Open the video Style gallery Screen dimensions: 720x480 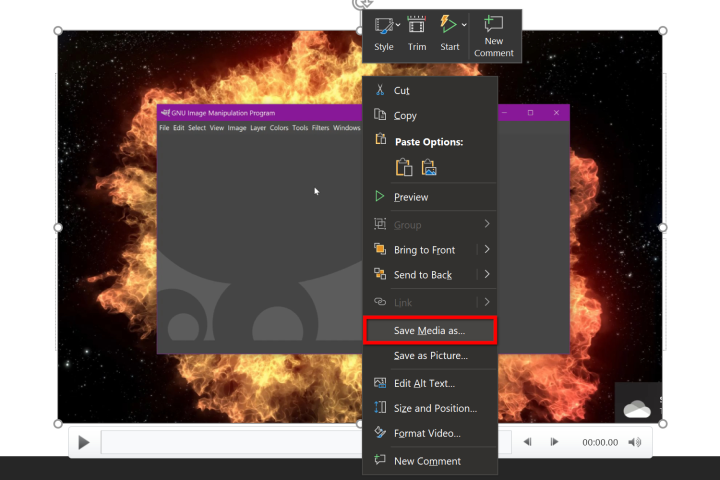coord(383,34)
